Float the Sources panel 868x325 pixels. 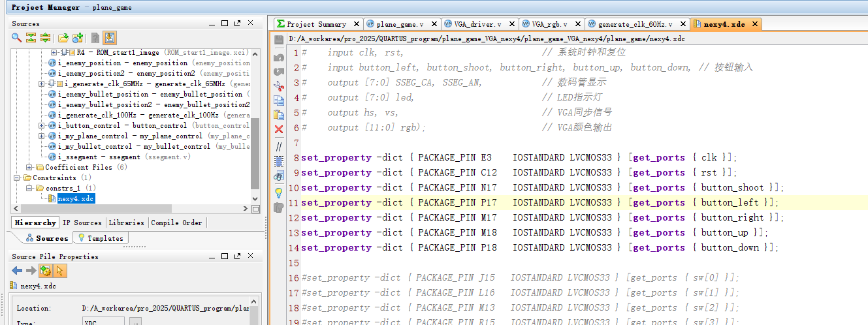pos(237,23)
